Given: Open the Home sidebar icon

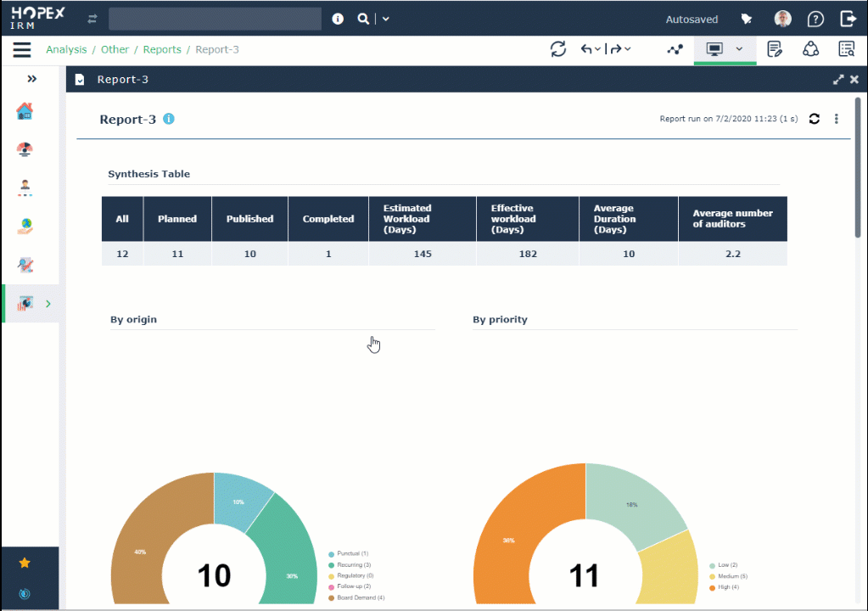Looking at the screenshot, I should 25,111.
